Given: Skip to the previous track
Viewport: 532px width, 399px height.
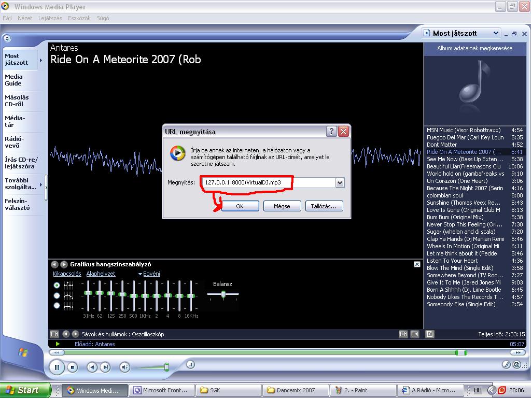Looking at the screenshot, I should pyautogui.click(x=92, y=367).
